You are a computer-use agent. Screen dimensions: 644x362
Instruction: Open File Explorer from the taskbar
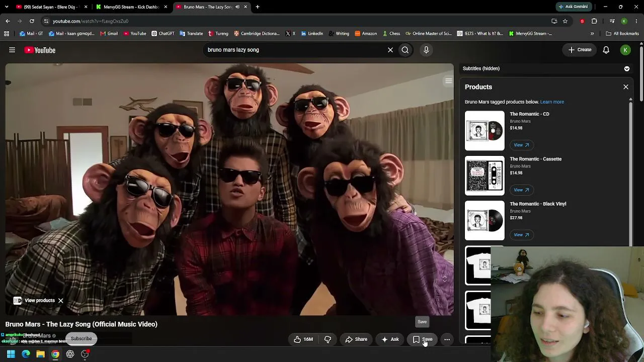(x=40, y=354)
